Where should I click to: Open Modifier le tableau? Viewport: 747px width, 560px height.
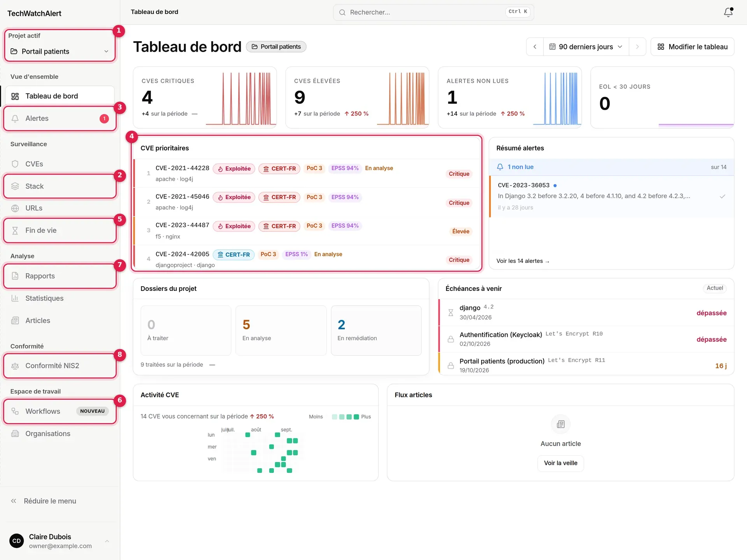[693, 47]
